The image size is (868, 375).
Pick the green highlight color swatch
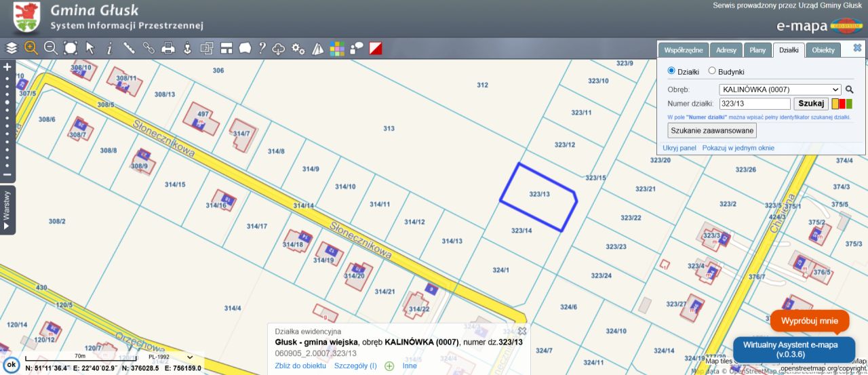(x=849, y=104)
